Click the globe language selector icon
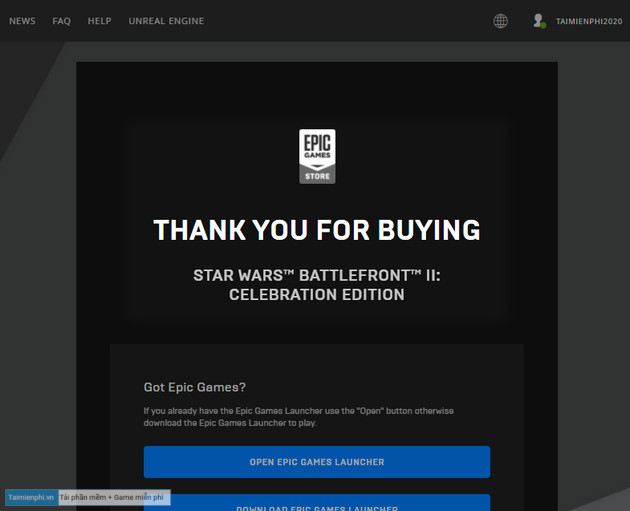The width and height of the screenshot is (630, 511). coord(500,21)
